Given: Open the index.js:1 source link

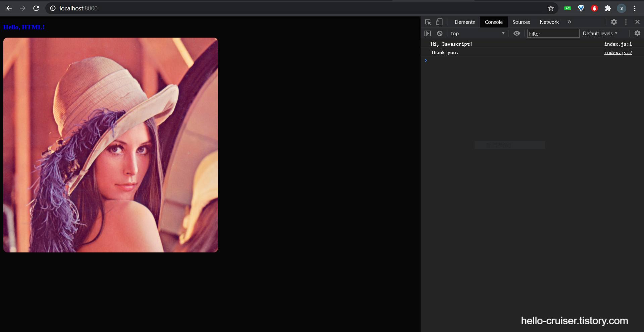Looking at the screenshot, I should coord(618,44).
